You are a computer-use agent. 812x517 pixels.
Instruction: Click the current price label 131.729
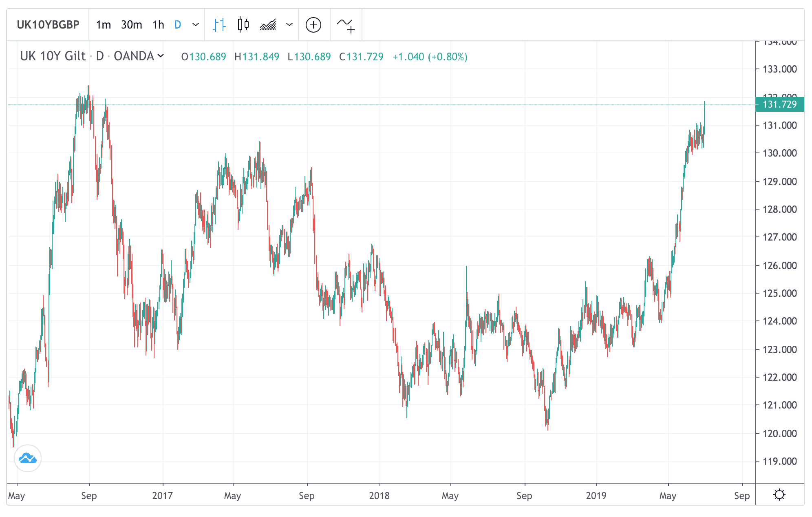(780, 104)
